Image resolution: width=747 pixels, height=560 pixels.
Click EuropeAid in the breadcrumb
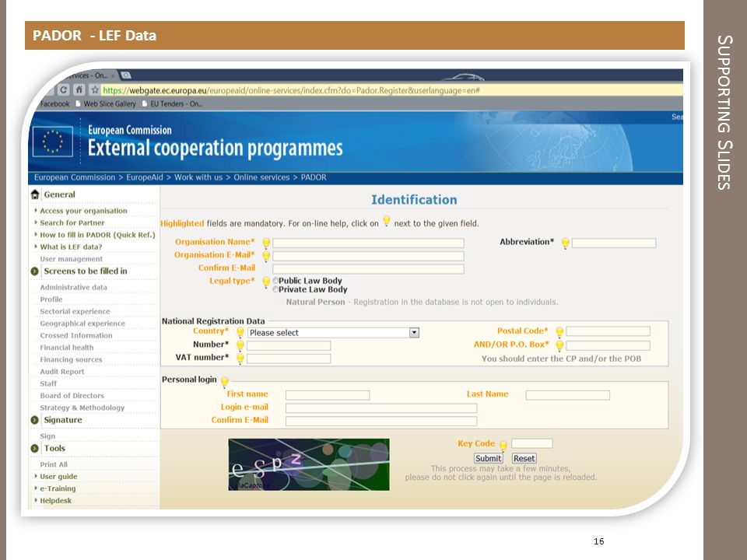tap(145, 177)
